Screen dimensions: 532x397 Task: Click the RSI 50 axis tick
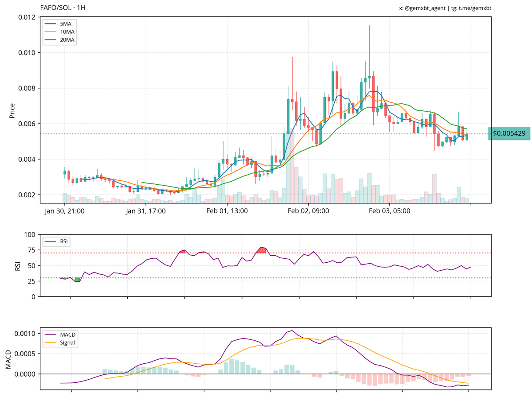pos(32,265)
